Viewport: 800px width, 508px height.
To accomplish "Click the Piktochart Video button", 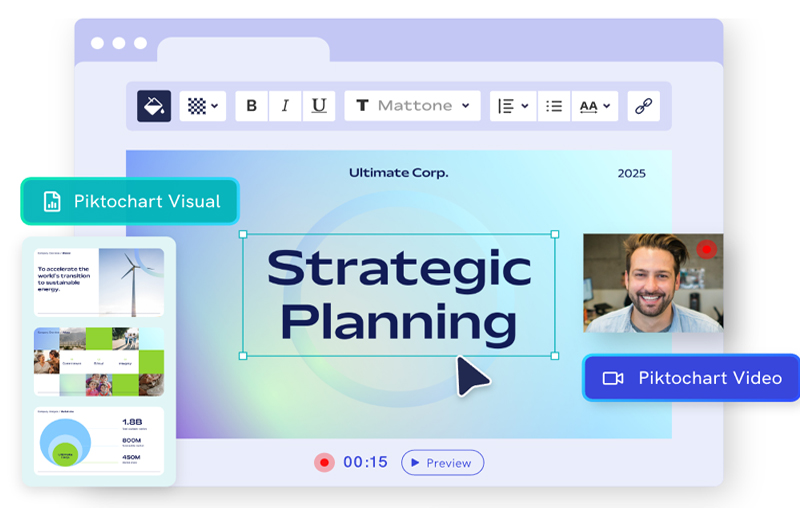I will (x=691, y=378).
